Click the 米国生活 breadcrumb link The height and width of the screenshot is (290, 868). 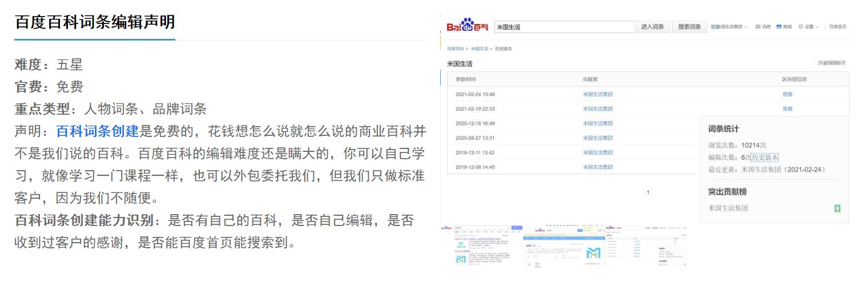480,49
